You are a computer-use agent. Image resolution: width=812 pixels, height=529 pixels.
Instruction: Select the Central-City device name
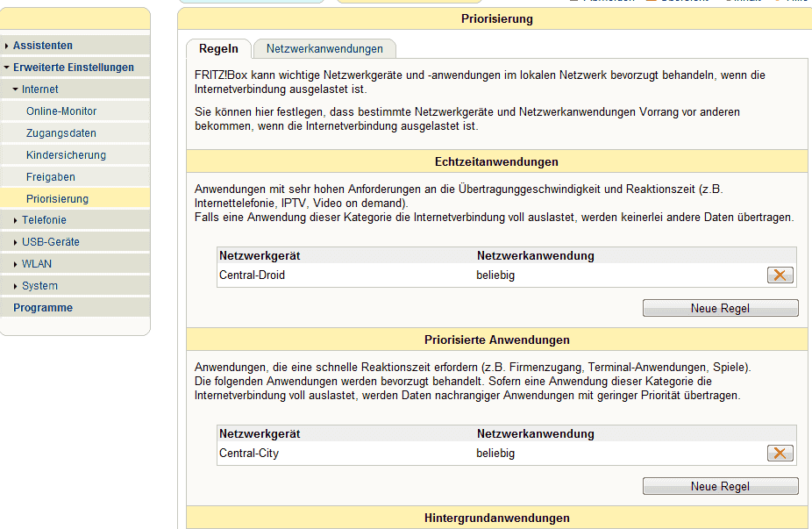[x=249, y=454]
